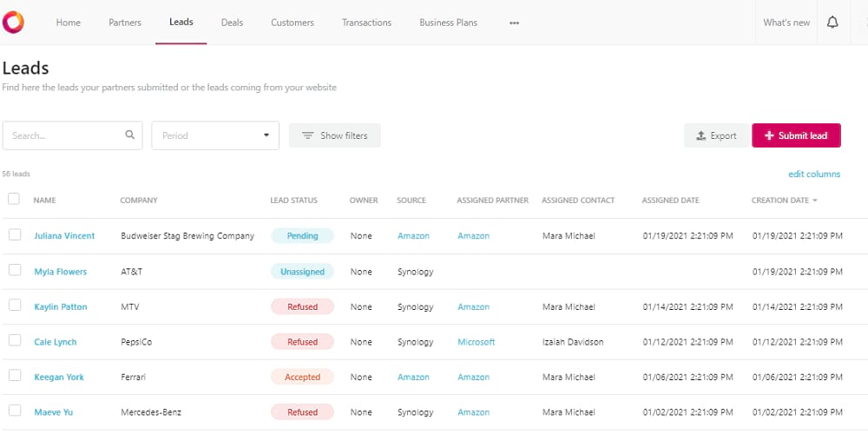The image size is (868, 434).
Task: Expand the Period dropdown
Action: (x=215, y=135)
